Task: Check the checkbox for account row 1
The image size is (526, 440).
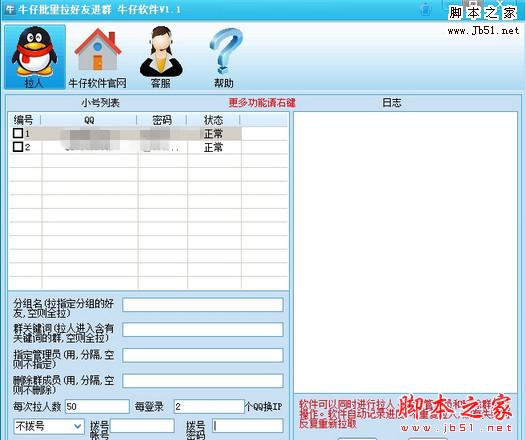Action: click(x=18, y=133)
